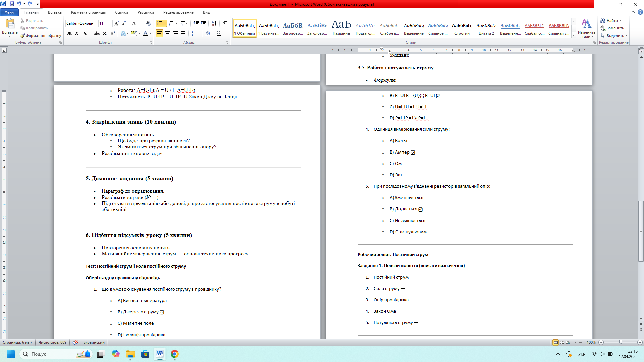Click the checkbox next to Додається answer
The width and height of the screenshot is (644, 362).
(421, 209)
